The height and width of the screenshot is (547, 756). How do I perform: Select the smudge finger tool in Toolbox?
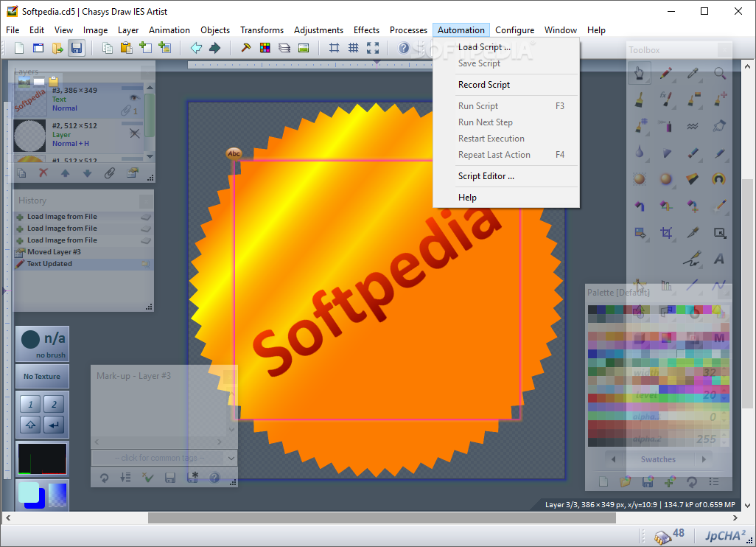719,126
